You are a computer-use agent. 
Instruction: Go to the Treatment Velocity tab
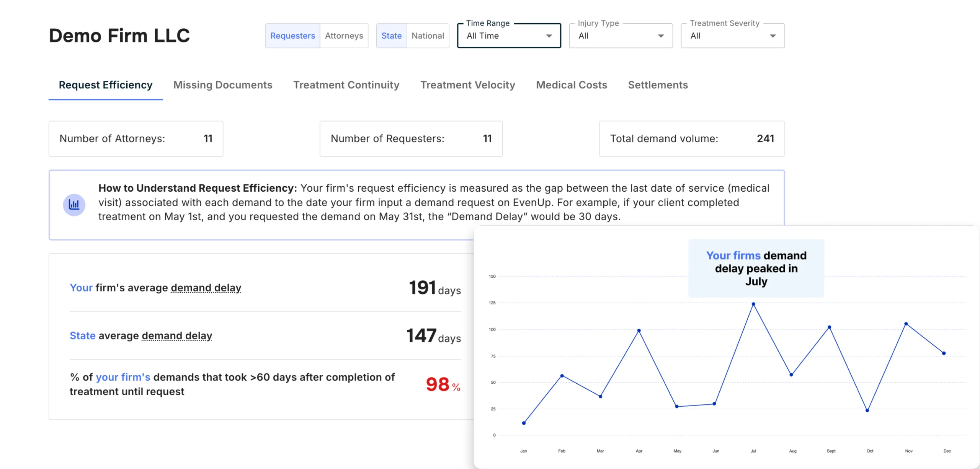click(x=467, y=85)
